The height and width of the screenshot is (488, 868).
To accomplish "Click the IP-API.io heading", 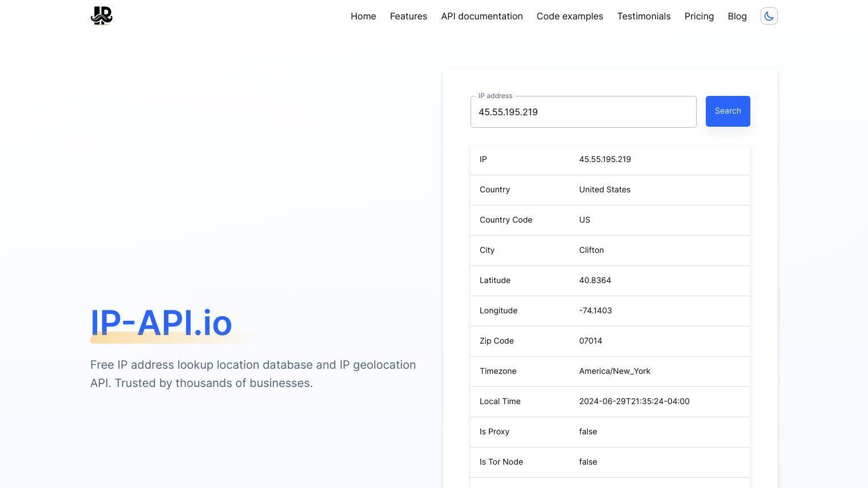I will point(161,323).
